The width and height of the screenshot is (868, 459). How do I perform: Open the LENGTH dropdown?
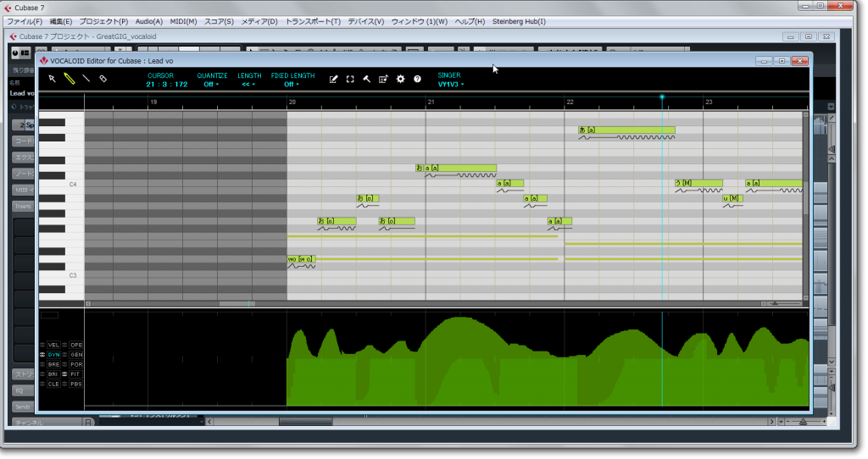tap(248, 85)
